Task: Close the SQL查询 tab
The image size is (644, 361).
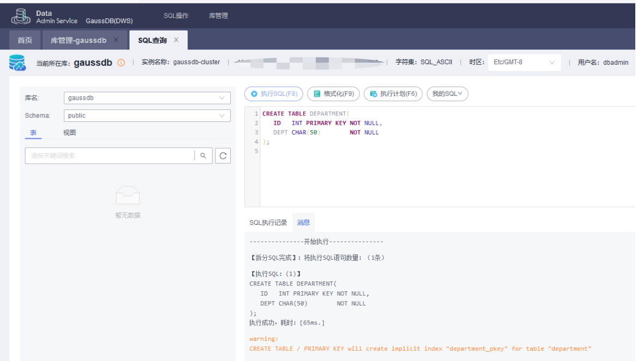Action: pyautogui.click(x=176, y=40)
